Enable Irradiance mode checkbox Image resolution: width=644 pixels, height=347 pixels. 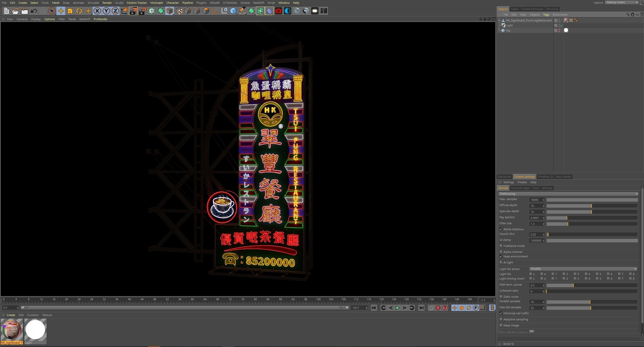[x=501, y=246]
